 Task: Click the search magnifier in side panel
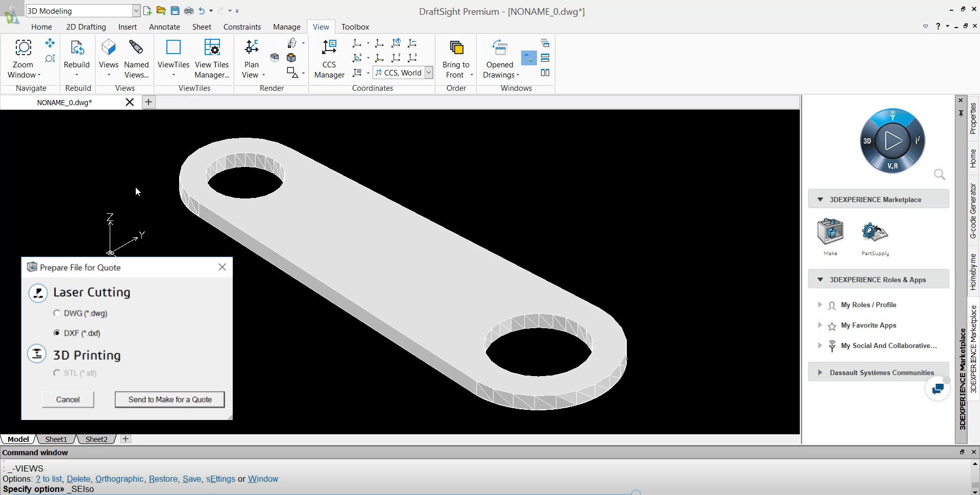pyautogui.click(x=940, y=175)
